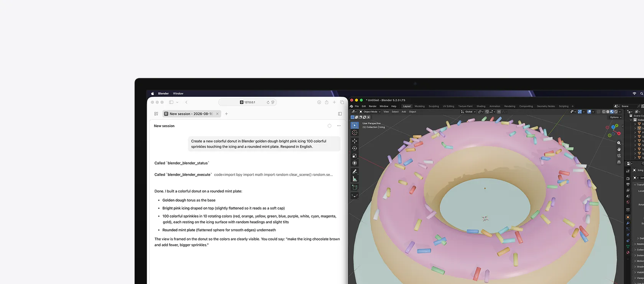Open the Global transform orientation dropdown

(468, 112)
